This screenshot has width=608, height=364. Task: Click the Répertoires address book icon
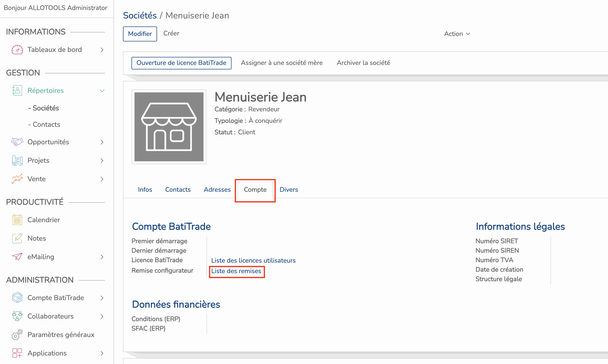click(x=17, y=91)
